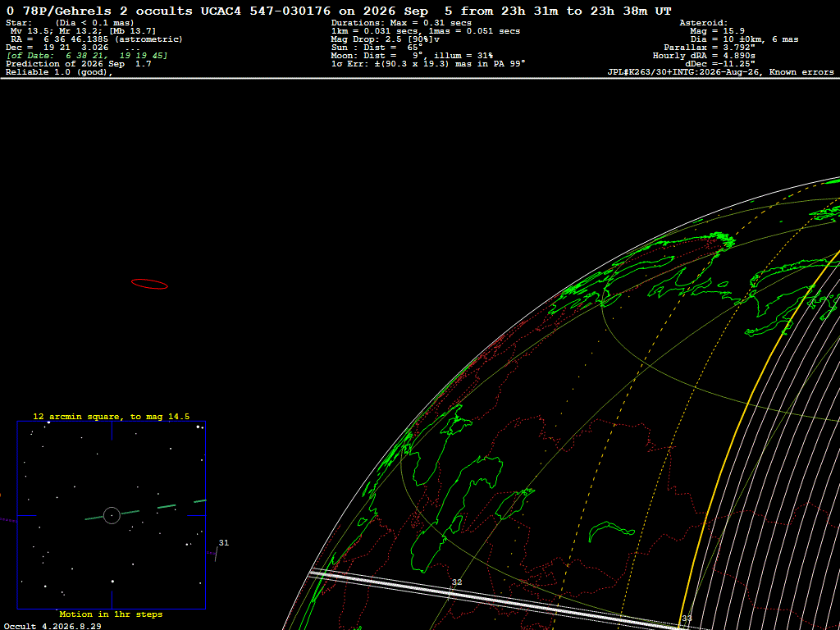Select the 32 minute time marker on path
Viewport: 840px width, 630px height.
point(456,582)
